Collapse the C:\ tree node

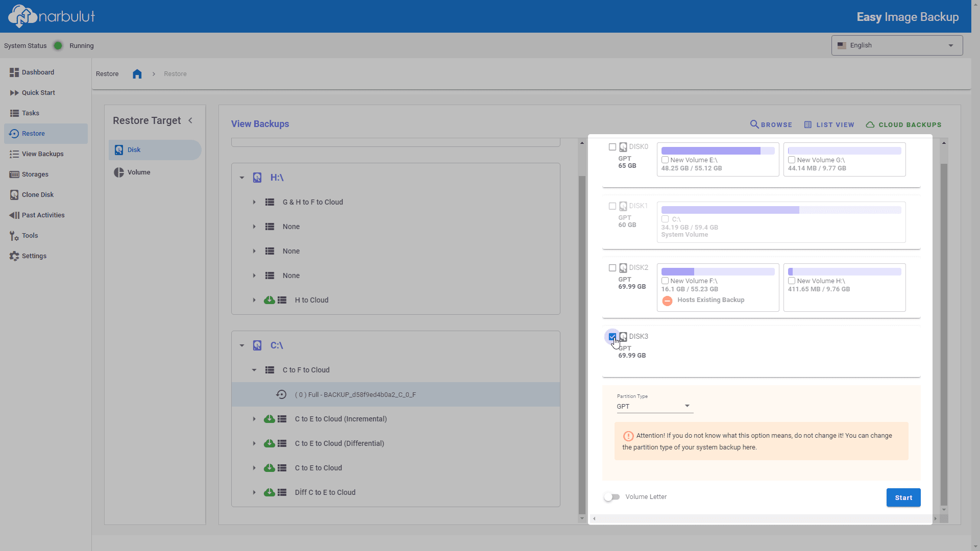tap(242, 345)
